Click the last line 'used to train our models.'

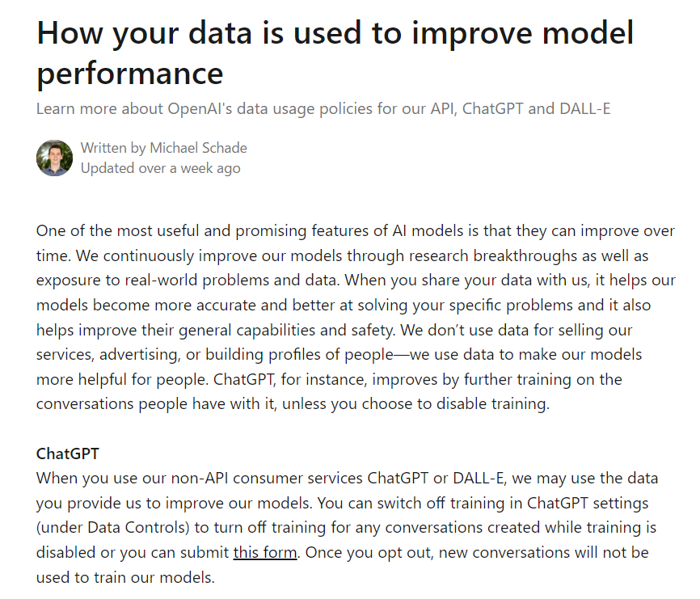(125, 577)
